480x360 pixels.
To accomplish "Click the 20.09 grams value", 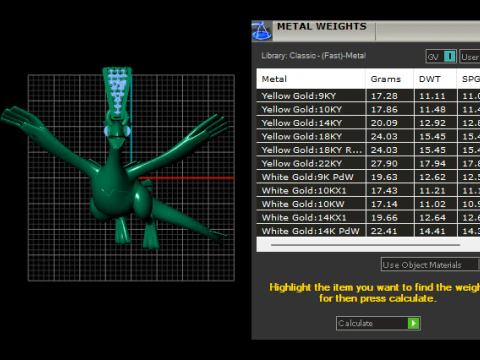I will [x=384, y=123].
